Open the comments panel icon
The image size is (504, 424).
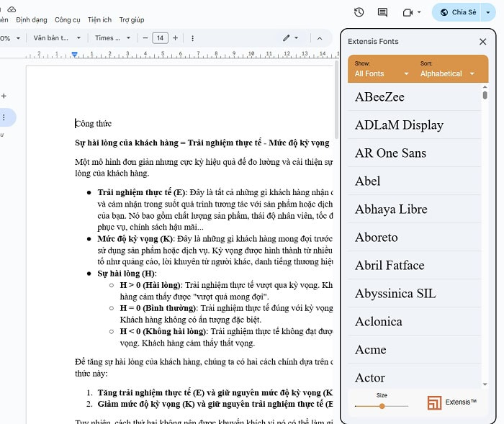(x=382, y=12)
